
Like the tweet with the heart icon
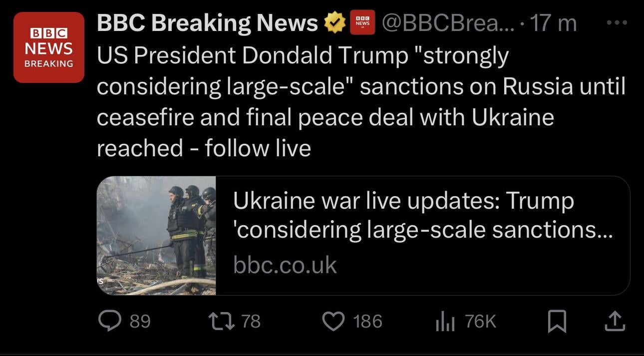334,321
